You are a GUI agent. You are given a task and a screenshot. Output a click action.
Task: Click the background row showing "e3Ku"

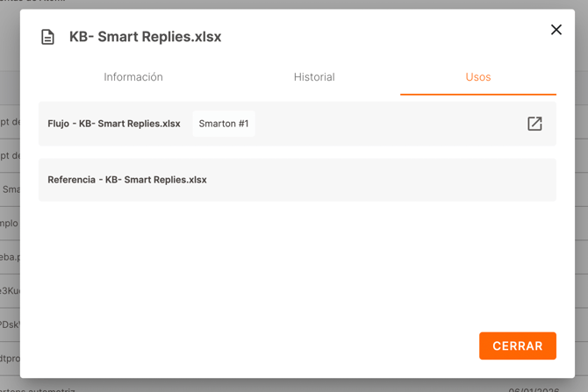click(x=9, y=290)
